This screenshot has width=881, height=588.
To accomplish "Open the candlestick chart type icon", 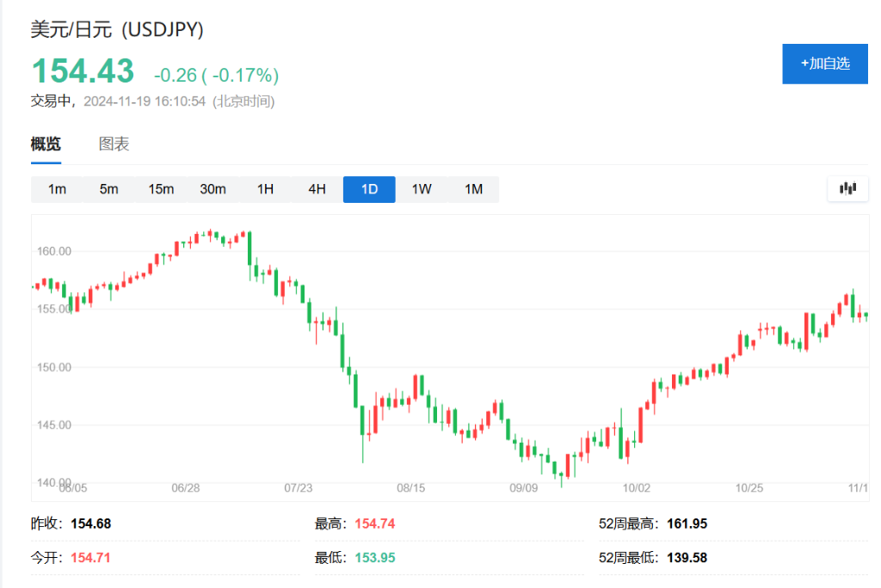I will coord(847,189).
